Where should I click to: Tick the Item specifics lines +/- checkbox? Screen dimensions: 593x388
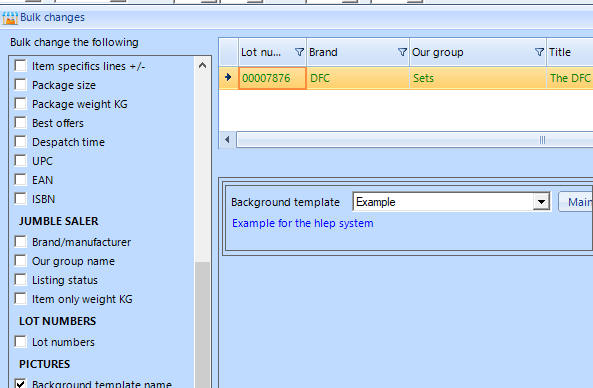(x=20, y=65)
